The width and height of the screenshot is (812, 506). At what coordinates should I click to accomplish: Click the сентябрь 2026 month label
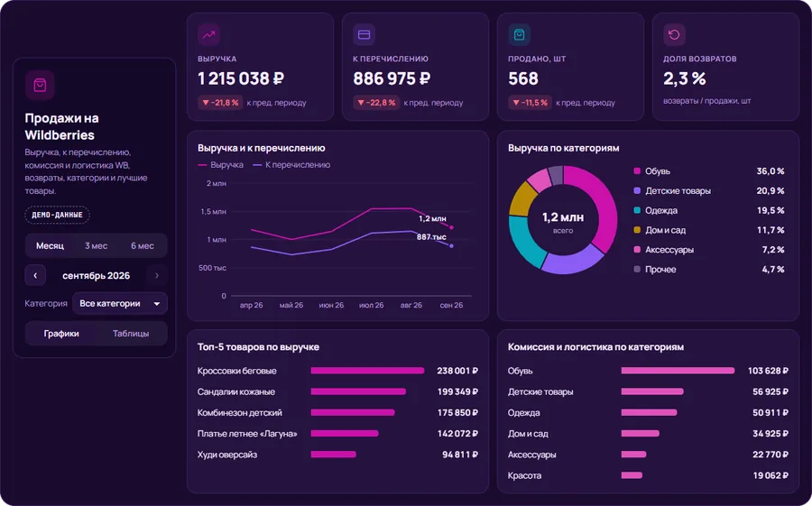[x=97, y=275]
